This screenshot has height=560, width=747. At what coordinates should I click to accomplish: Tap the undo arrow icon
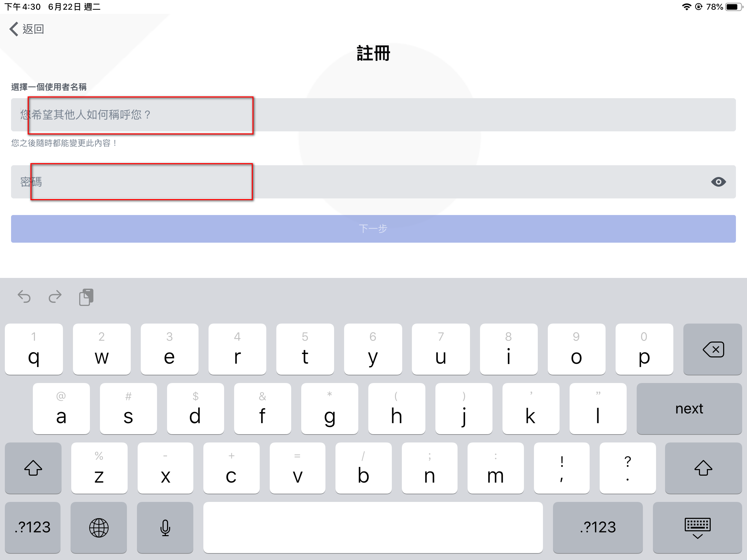coord(24,297)
